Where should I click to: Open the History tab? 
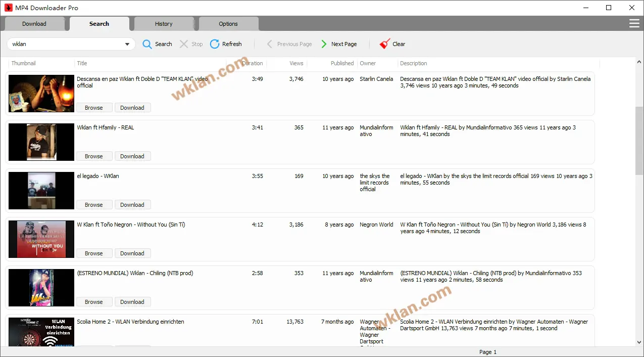point(164,24)
